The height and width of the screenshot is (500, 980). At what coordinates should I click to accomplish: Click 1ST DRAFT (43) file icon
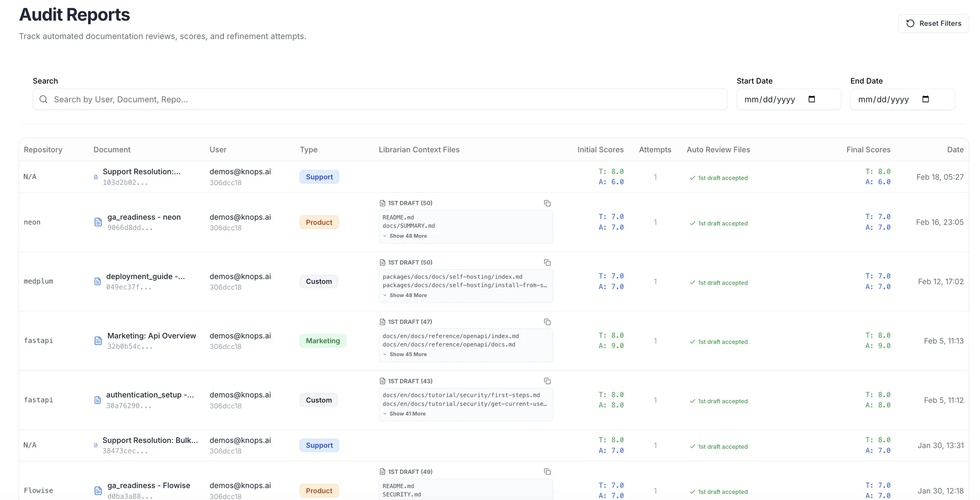[382, 381]
